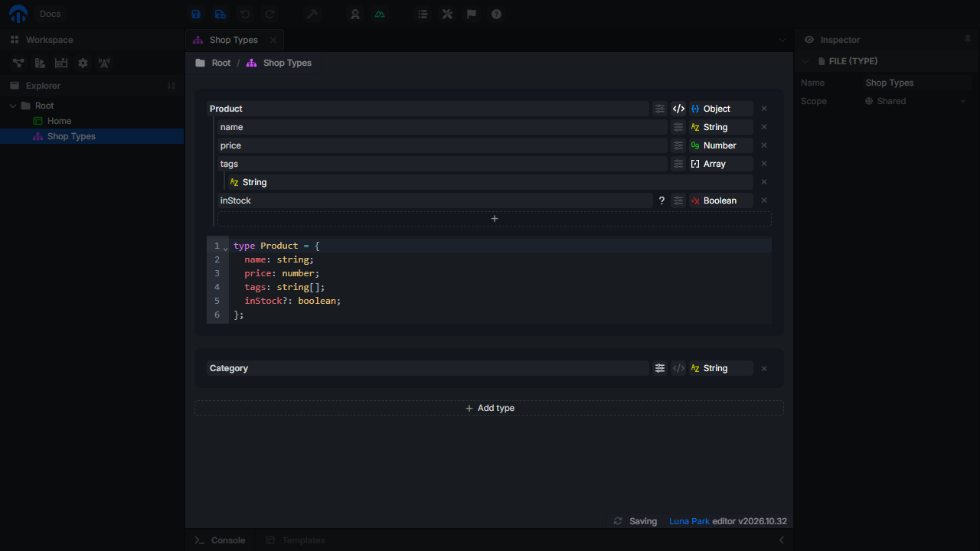Click the Luna Park link in the status bar
Screen dimensions: 980x551
pos(689,521)
